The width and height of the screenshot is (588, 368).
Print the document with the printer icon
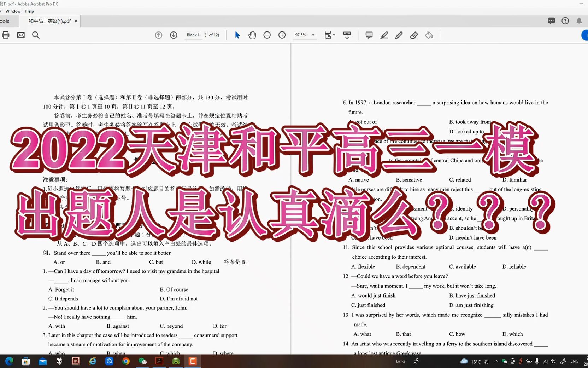click(x=6, y=35)
